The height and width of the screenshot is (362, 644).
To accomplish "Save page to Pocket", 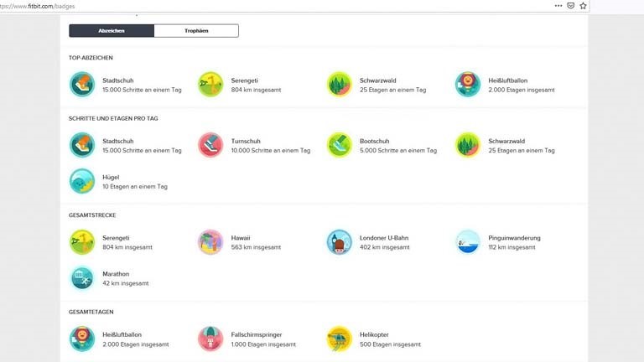I will pyautogui.click(x=571, y=5).
